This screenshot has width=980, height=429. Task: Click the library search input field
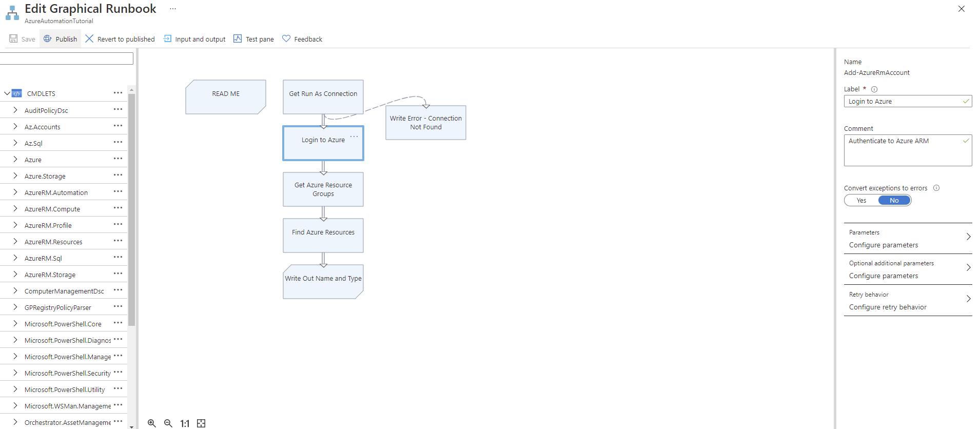[67, 59]
